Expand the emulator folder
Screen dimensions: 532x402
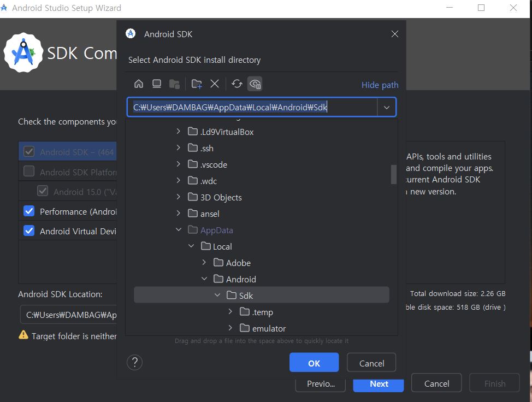pyautogui.click(x=230, y=328)
